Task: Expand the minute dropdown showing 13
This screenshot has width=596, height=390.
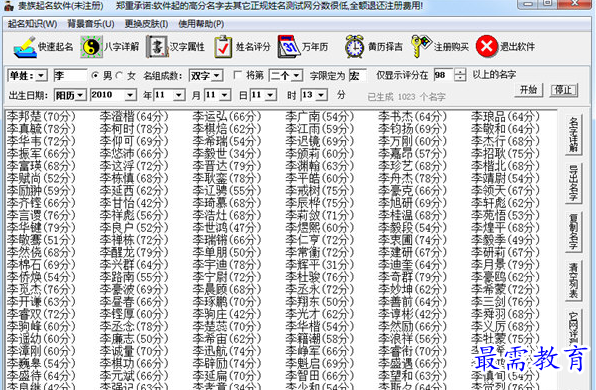Action: click(322, 95)
